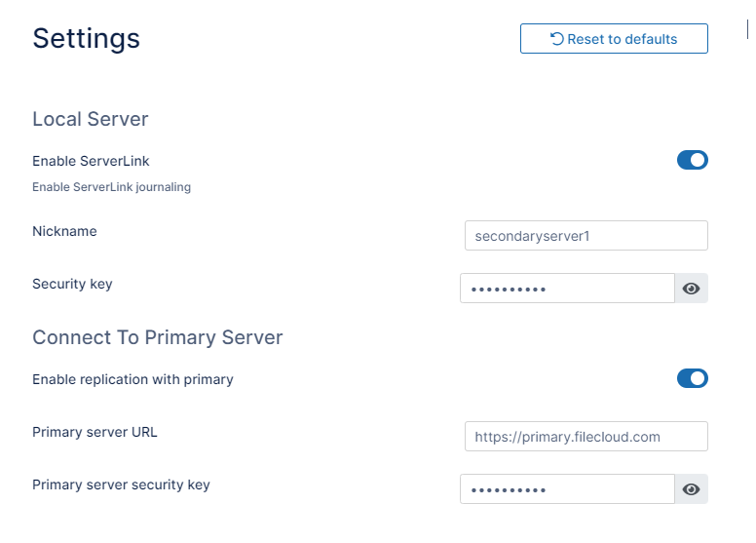Click the Enable ServerLink label text
756x543 pixels.
[91, 161]
